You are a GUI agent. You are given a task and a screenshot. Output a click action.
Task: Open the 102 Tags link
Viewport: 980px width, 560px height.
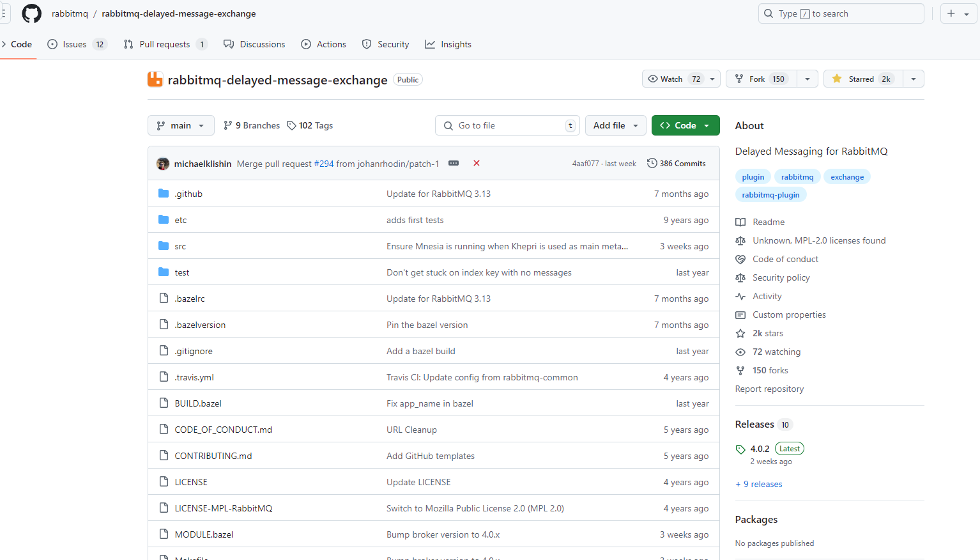tap(310, 125)
